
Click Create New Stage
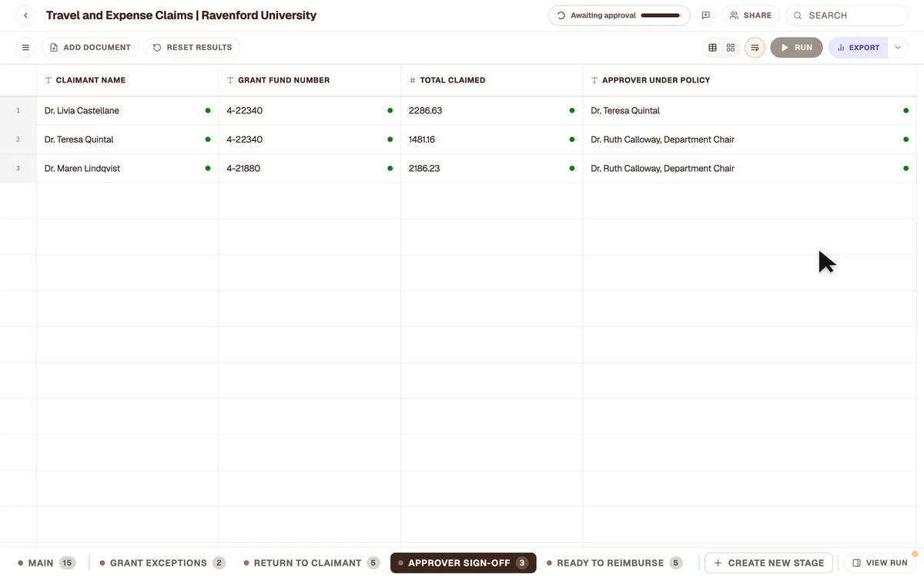[x=768, y=563]
